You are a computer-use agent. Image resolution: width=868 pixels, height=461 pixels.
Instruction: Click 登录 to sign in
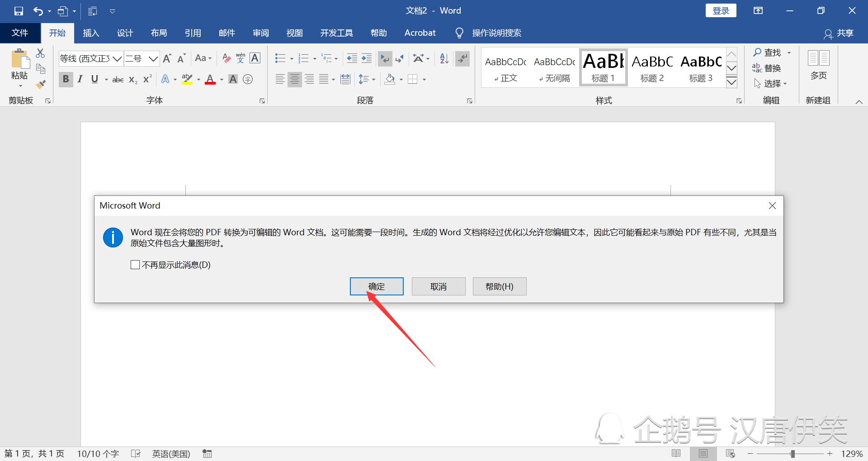click(720, 10)
